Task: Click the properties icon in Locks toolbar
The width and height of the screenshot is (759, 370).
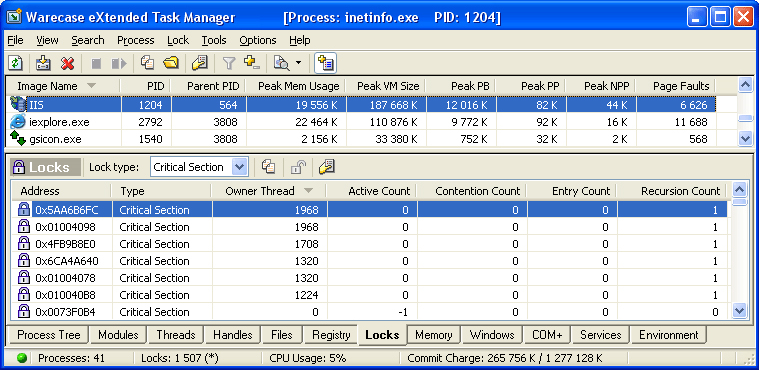Action: (326, 168)
